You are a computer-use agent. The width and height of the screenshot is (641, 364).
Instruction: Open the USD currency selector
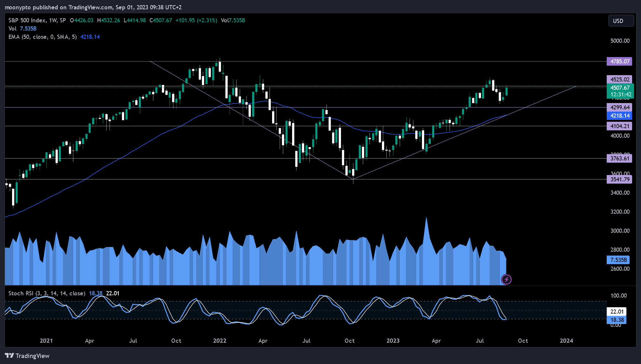click(x=621, y=21)
